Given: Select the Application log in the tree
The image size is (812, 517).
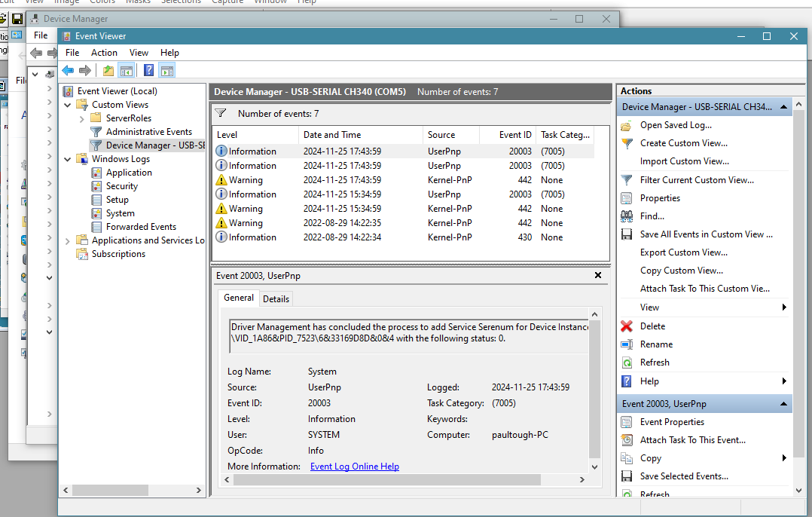Looking at the screenshot, I should pos(129,173).
